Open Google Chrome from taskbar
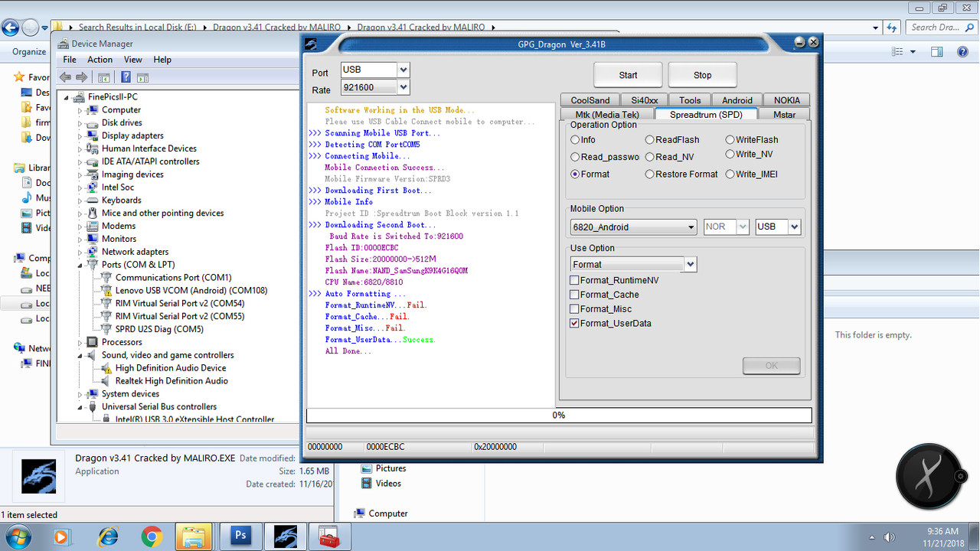The height and width of the screenshot is (551, 980). (151, 537)
